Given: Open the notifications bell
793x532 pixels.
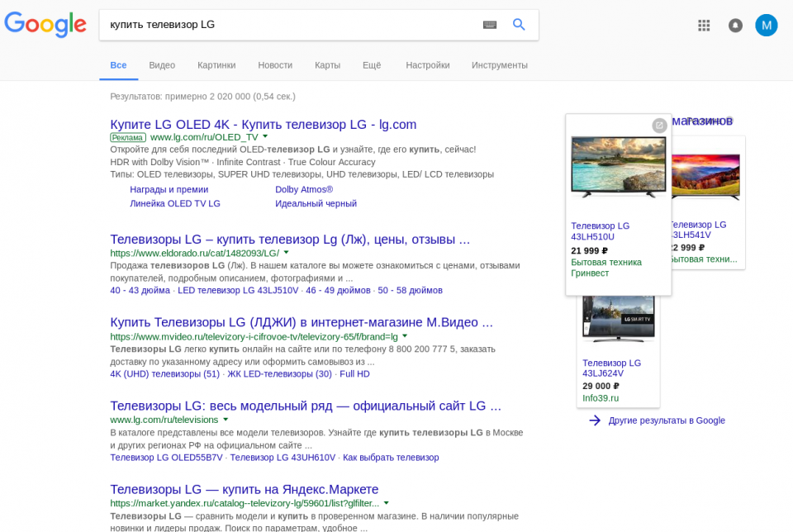Looking at the screenshot, I should click(x=735, y=26).
